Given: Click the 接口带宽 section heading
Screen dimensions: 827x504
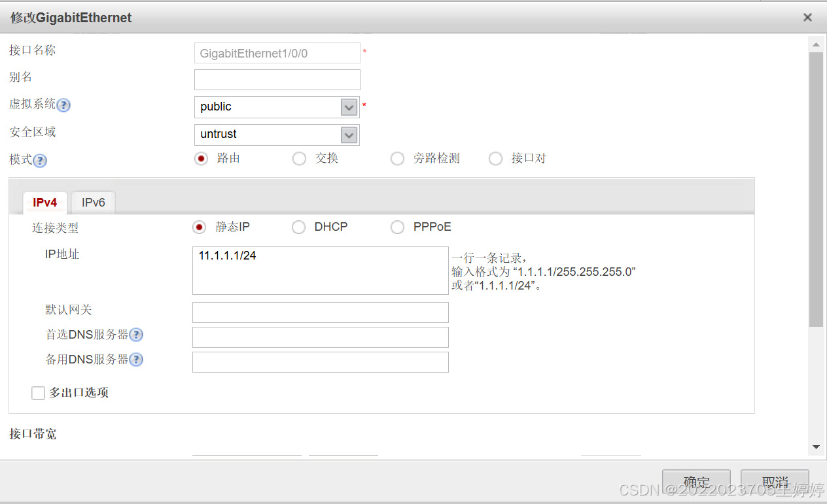Looking at the screenshot, I should click(x=33, y=434).
